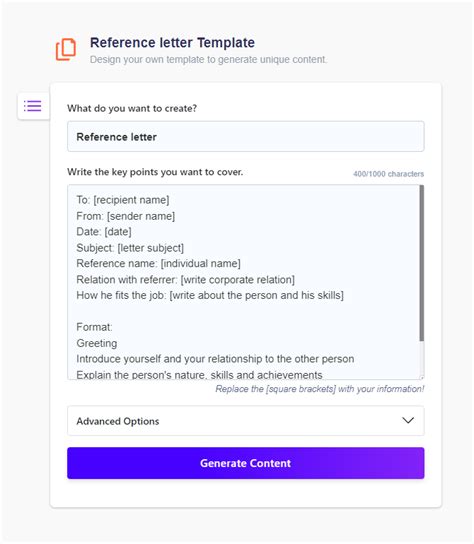Click the textarea resize handle corner
This screenshot has width=474, height=544.
point(421,377)
